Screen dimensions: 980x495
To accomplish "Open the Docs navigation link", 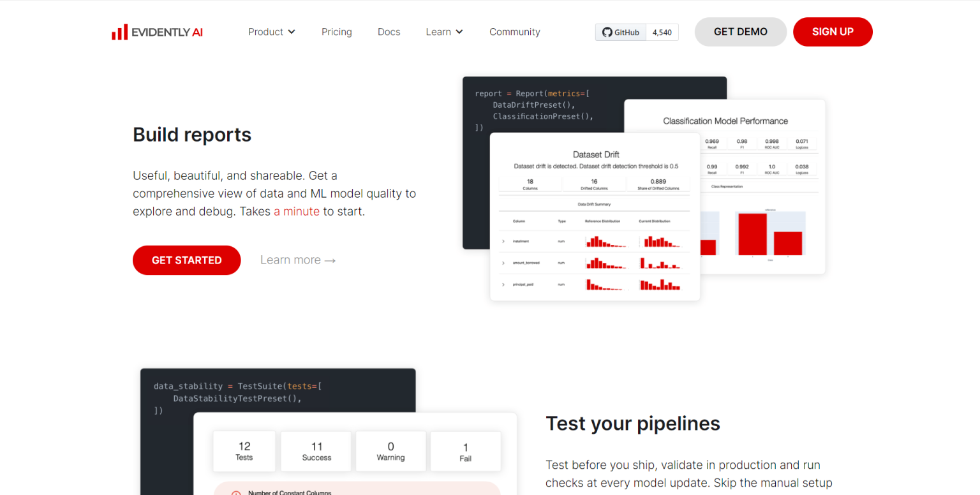I will point(389,32).
